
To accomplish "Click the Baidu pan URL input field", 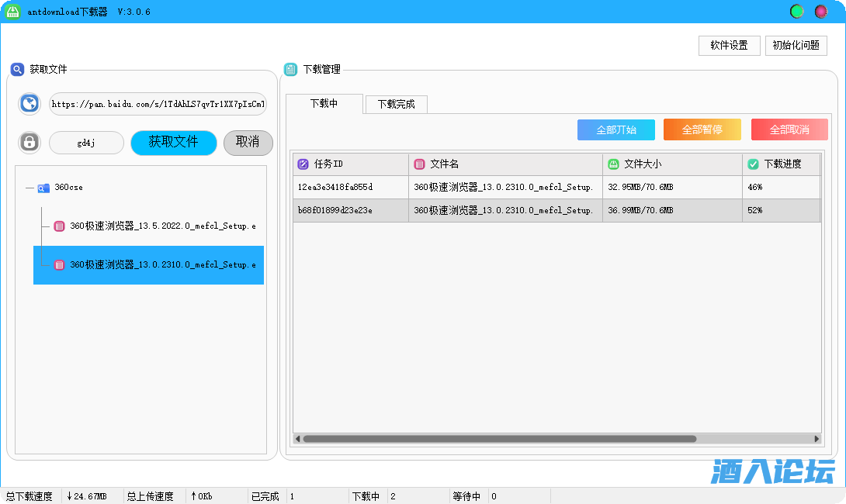I will click(158, 104).
